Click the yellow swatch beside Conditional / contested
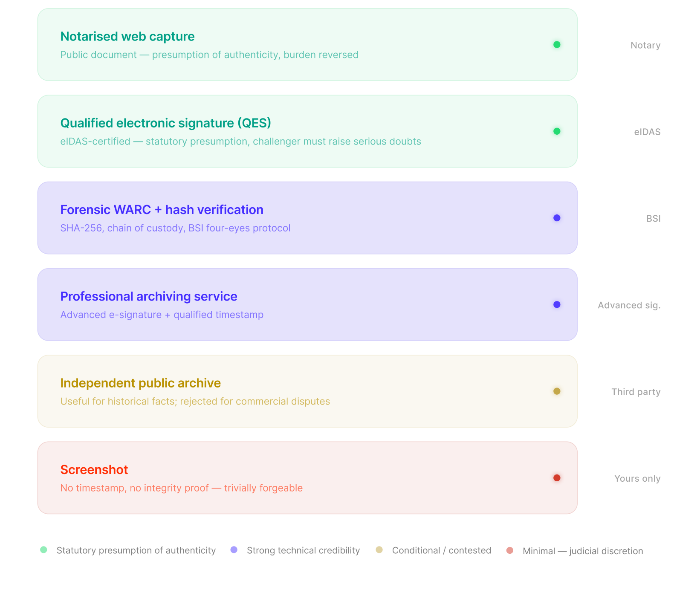The height and width of the screenshot is (590, 700). coord(379,550)
